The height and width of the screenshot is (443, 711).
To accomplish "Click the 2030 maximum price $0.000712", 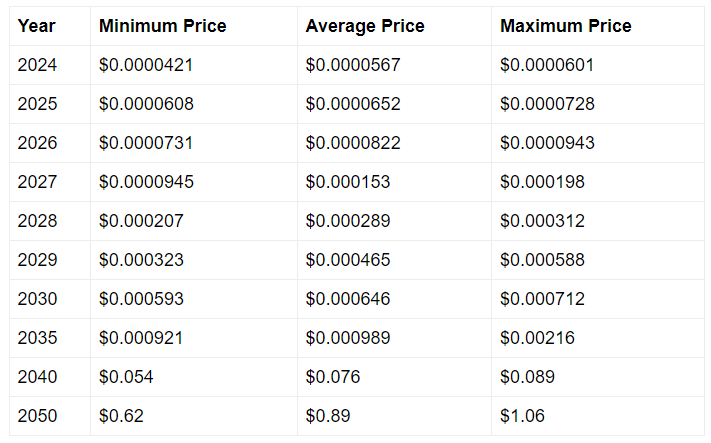I will (x=542, y=299).
